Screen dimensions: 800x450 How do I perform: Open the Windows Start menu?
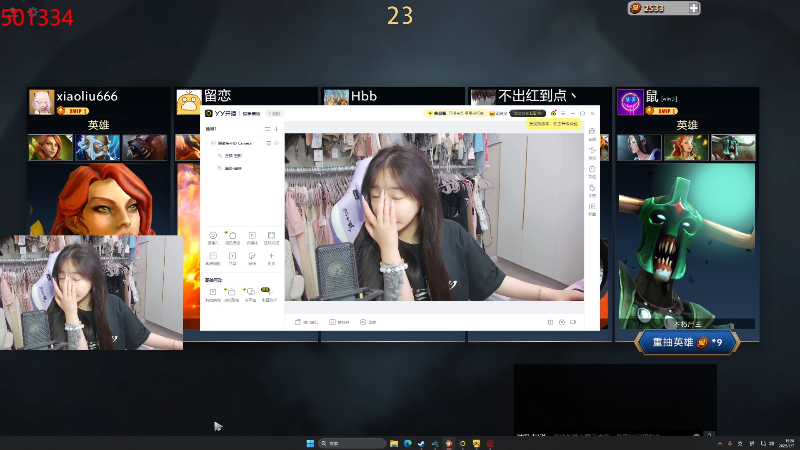click(x=310, y=443)
